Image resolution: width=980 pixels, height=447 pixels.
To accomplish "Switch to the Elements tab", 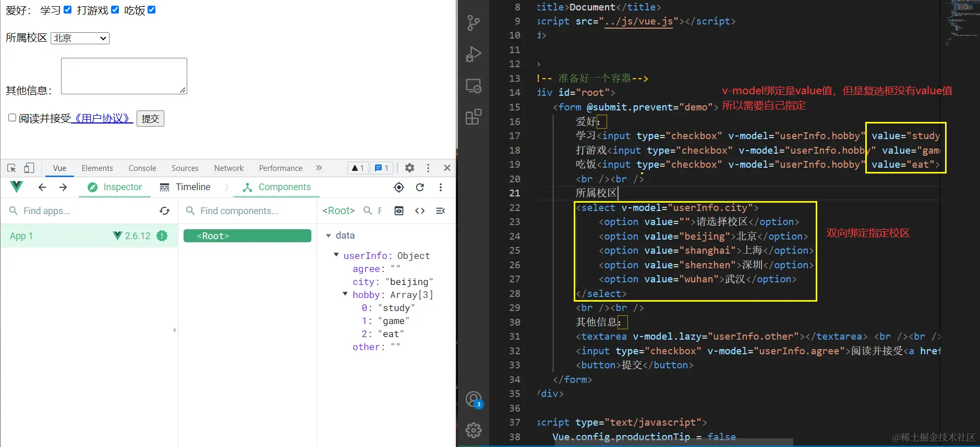I will coord(97,168).
